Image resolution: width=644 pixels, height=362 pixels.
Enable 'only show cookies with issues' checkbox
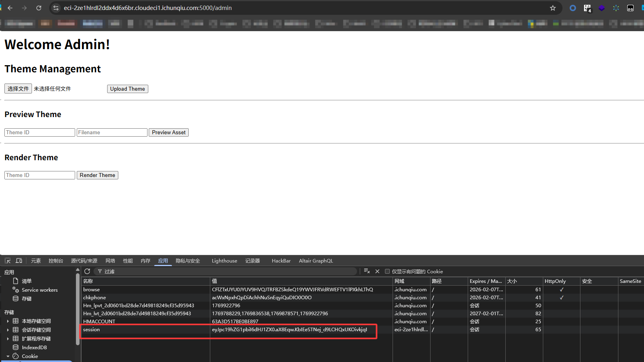pos(387,271)
